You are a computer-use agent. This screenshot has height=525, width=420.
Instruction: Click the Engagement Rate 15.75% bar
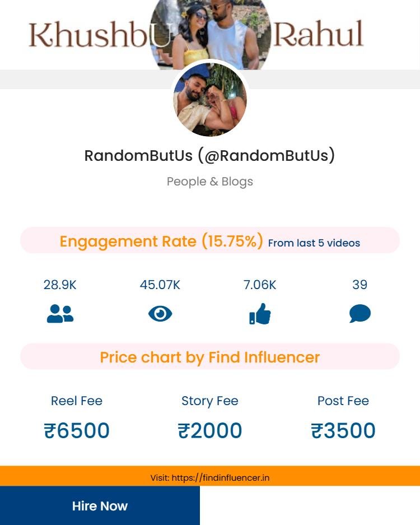coord(161,241)
